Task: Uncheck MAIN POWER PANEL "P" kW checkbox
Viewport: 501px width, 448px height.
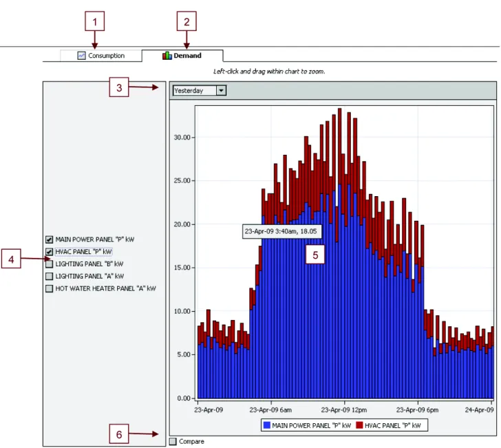Action: pyautogui.click(x=49, y=239)
